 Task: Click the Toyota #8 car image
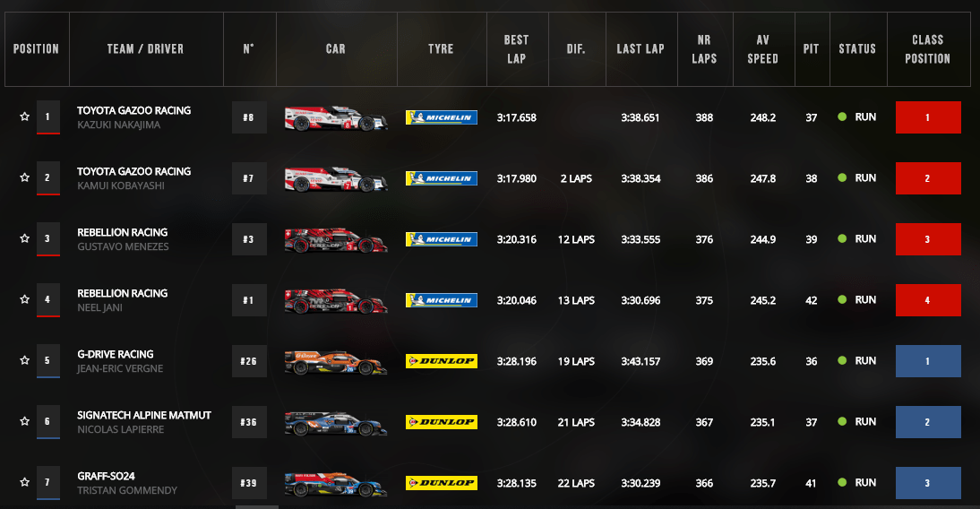pos(336,118)
